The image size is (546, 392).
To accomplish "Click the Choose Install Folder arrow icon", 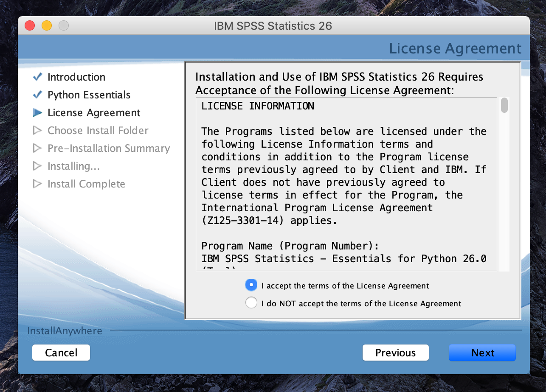I will [37, 130].
